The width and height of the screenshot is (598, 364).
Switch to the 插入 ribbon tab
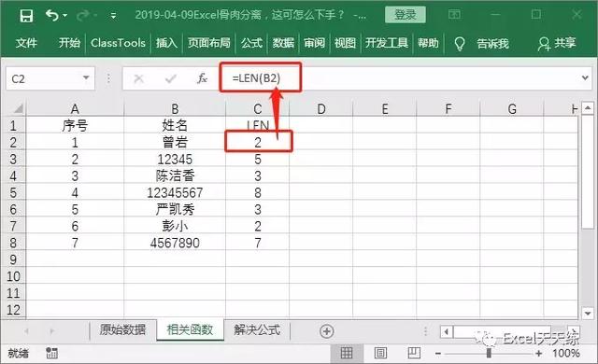pos(166,43)
